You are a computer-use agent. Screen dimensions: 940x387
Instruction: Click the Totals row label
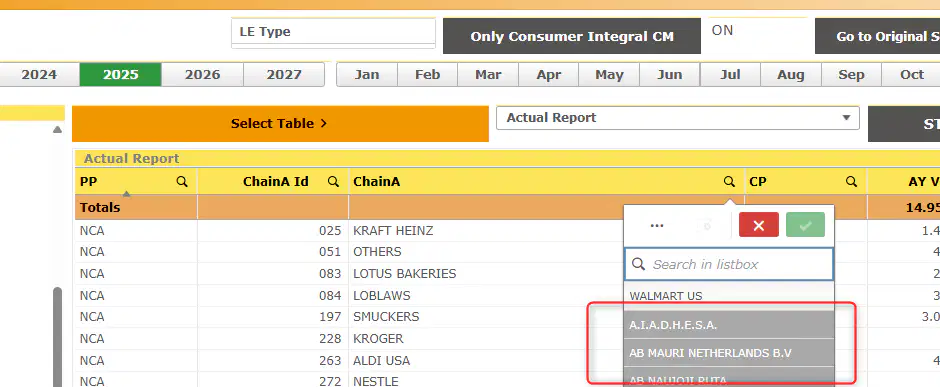point(100,207)
